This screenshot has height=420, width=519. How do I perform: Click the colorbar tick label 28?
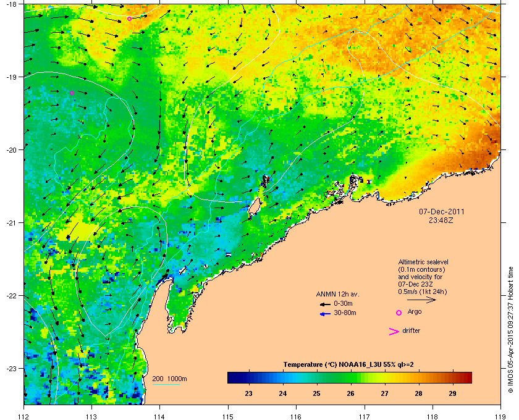coord(418,393)
